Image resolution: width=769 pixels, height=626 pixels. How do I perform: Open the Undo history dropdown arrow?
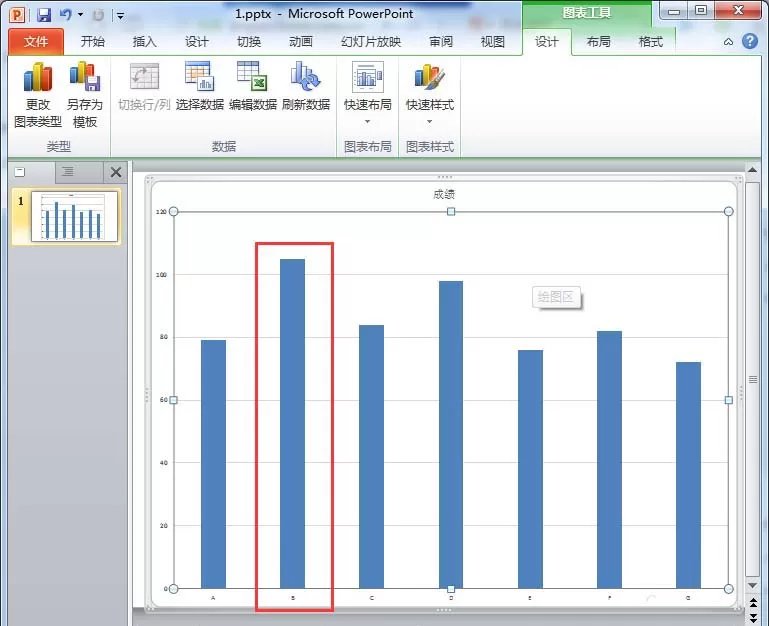80,15
